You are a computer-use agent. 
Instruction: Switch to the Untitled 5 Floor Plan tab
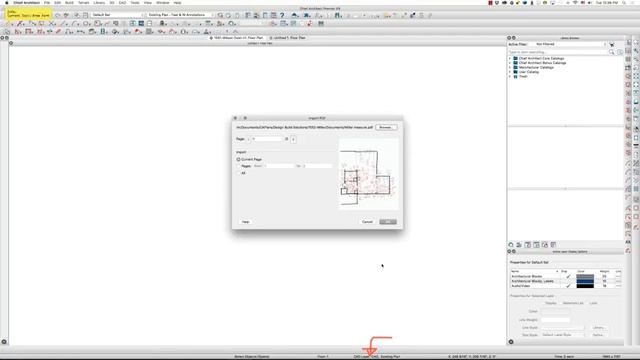pos(289,38)
